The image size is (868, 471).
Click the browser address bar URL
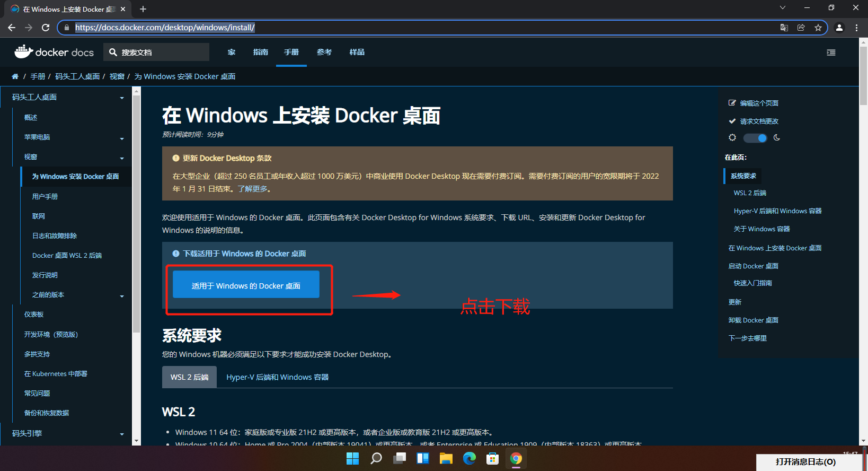pyautogui.click(x=165, y=28)
